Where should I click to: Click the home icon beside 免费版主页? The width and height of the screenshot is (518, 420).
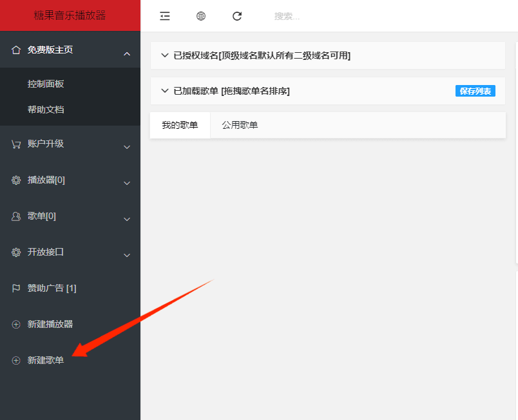(16, 50)
